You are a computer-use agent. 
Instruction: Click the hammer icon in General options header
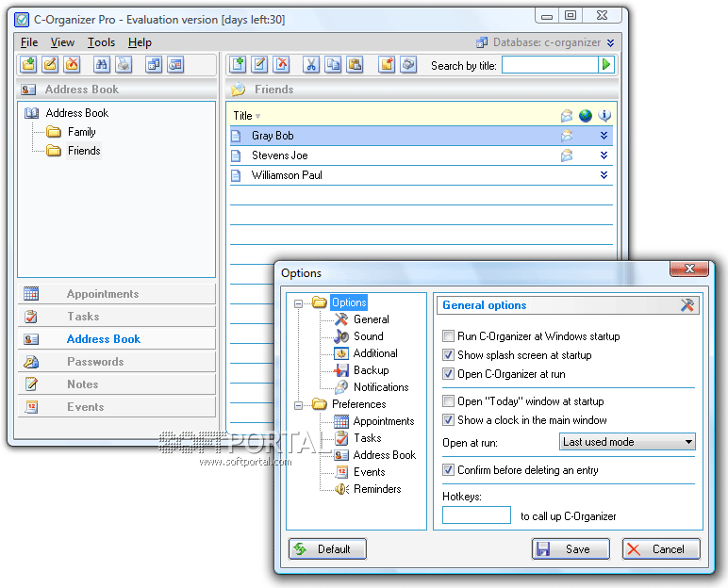point(687,305)
